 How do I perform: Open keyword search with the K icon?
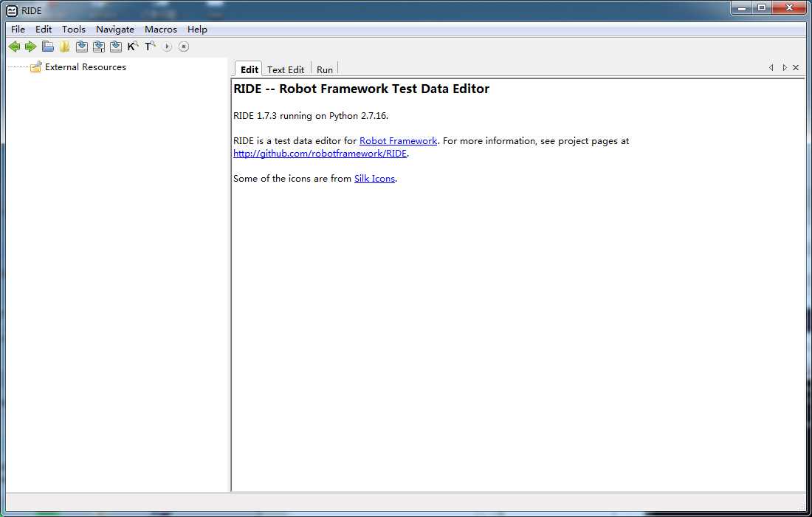133,47
